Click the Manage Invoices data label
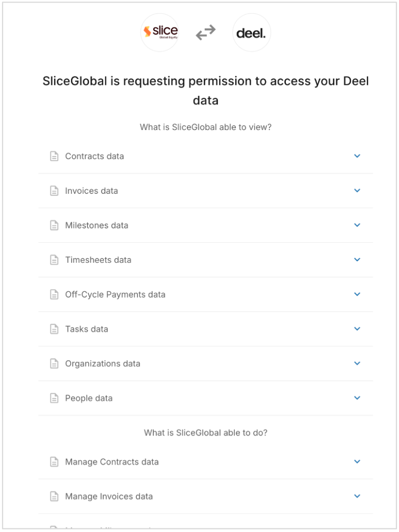The height and width of the screenshot is (532, 399). coord(109,496)
